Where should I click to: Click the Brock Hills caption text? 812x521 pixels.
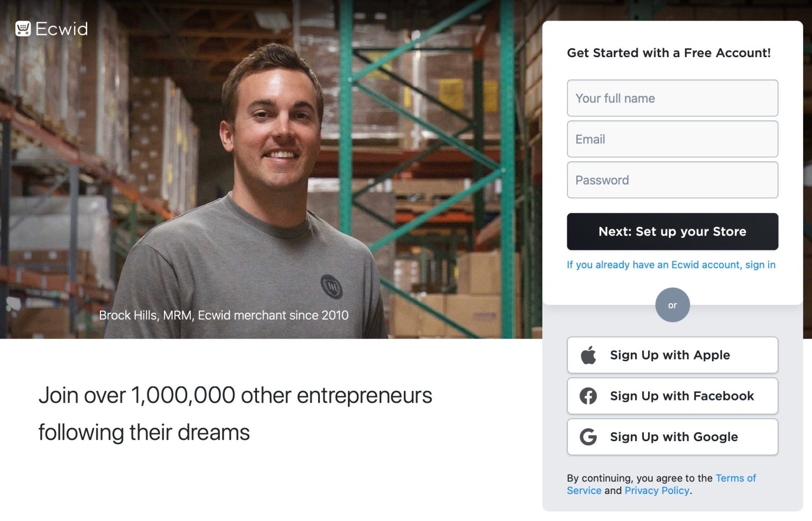(224, 315)
